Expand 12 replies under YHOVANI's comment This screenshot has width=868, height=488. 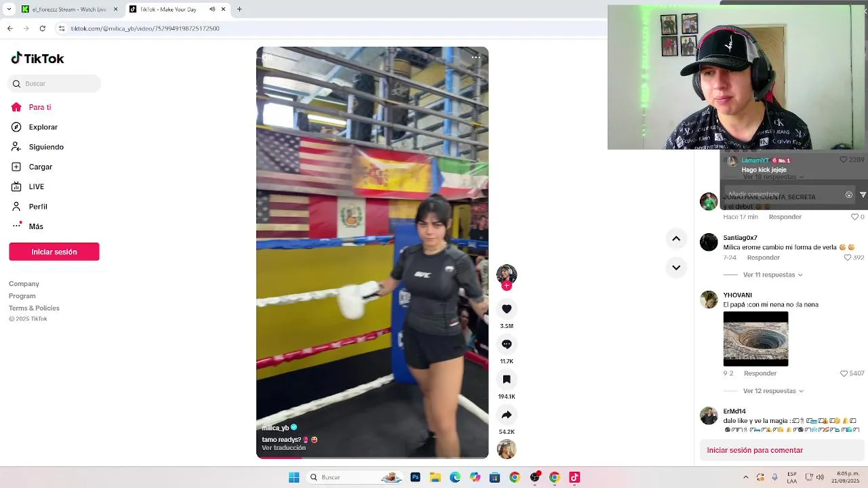(x=772, y=391)
